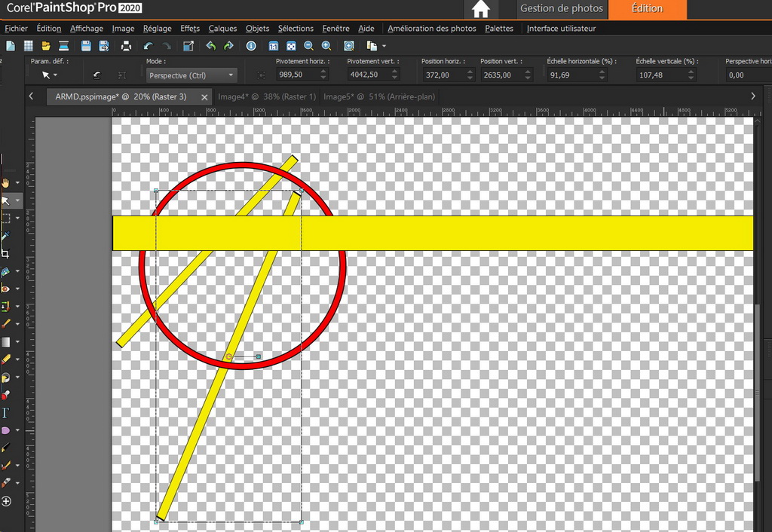772x532 pixels.
Task: Select the Pick arrow tool
Action: 5,200
